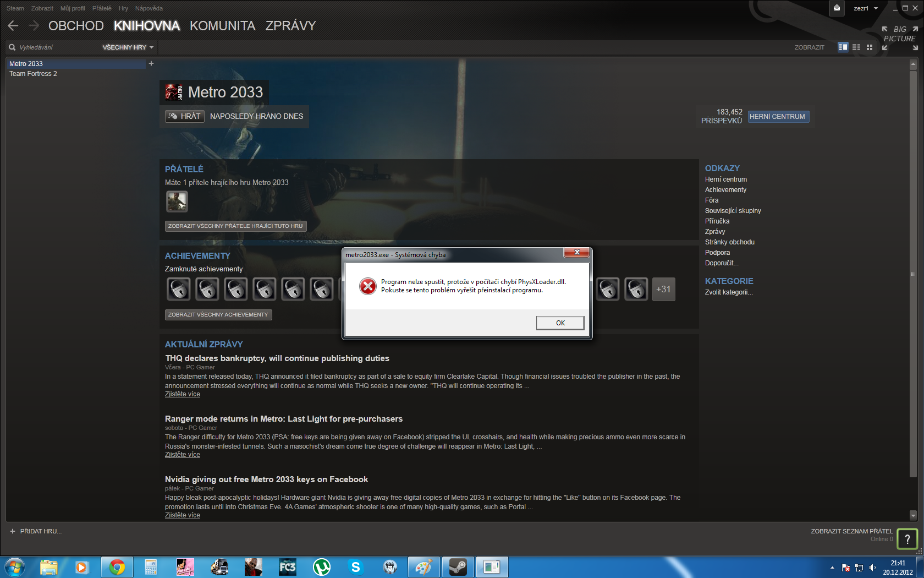Select Metro 2033 in game list
This screenshot has width=924, height=578.
click(x=76, y=64)
